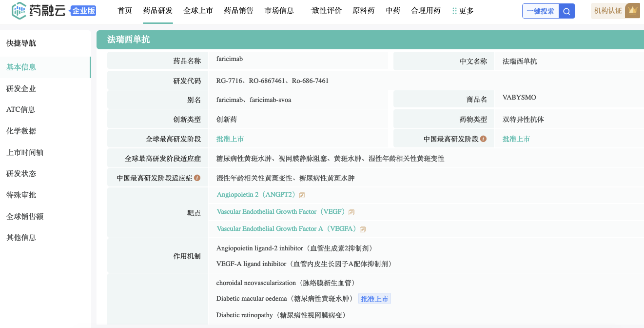
Task: Navigate to 全球销售额 sidebar section
Action: 25,216
